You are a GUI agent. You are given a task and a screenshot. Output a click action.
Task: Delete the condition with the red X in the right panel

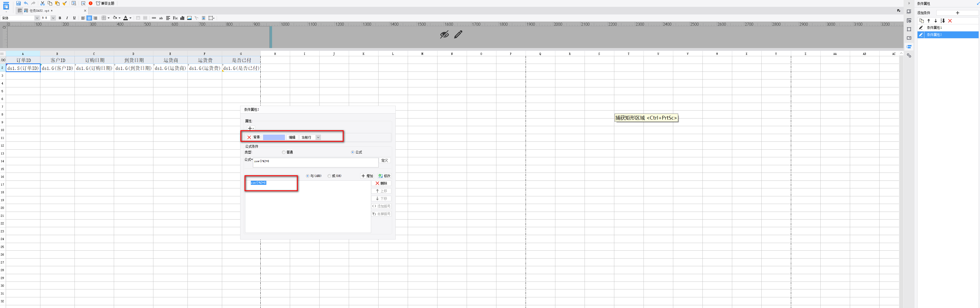950,21
